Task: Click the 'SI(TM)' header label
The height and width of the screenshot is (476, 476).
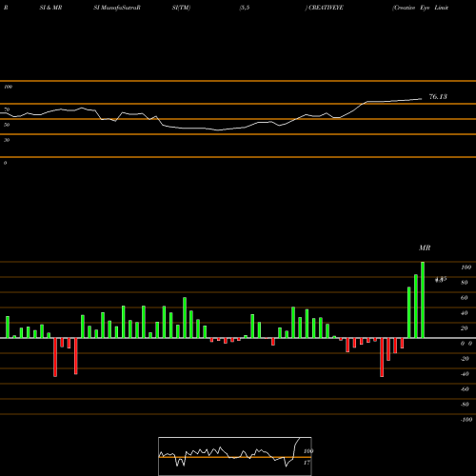Action: point(181,8)
